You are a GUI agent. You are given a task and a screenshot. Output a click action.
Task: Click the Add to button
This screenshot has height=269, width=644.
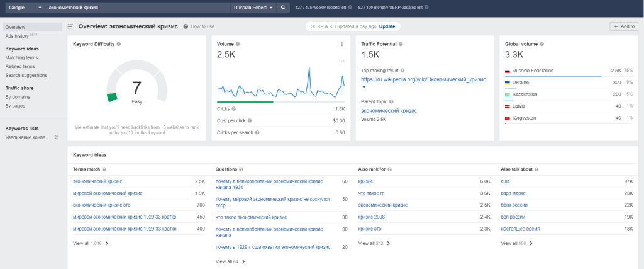coord(624,26)
